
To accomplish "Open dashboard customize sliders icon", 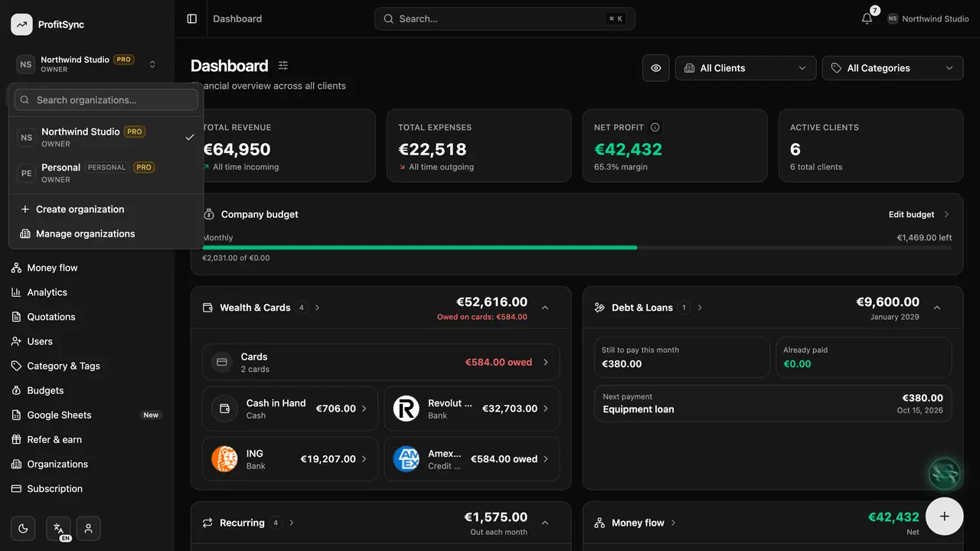I will click(283, 66).
